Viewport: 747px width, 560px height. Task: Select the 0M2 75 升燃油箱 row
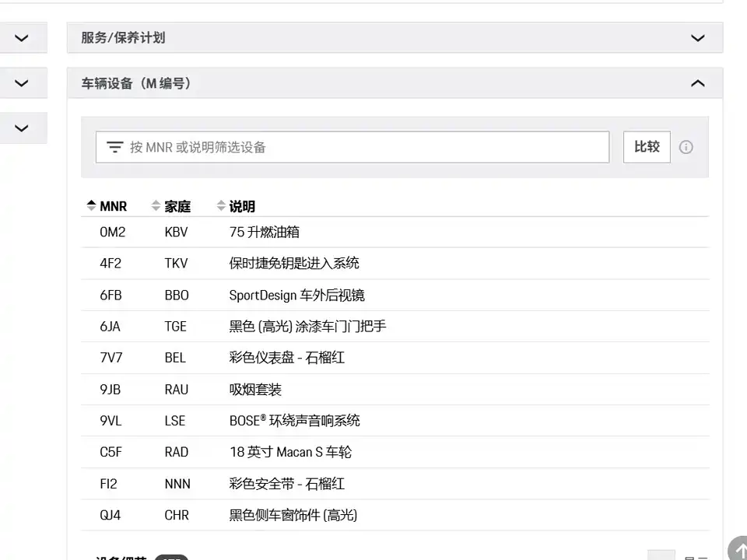click(x=395, y=232)
